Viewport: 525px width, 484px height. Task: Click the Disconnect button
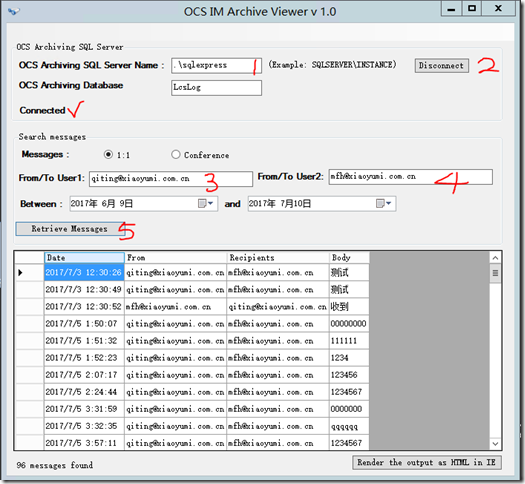coord(442,66)
